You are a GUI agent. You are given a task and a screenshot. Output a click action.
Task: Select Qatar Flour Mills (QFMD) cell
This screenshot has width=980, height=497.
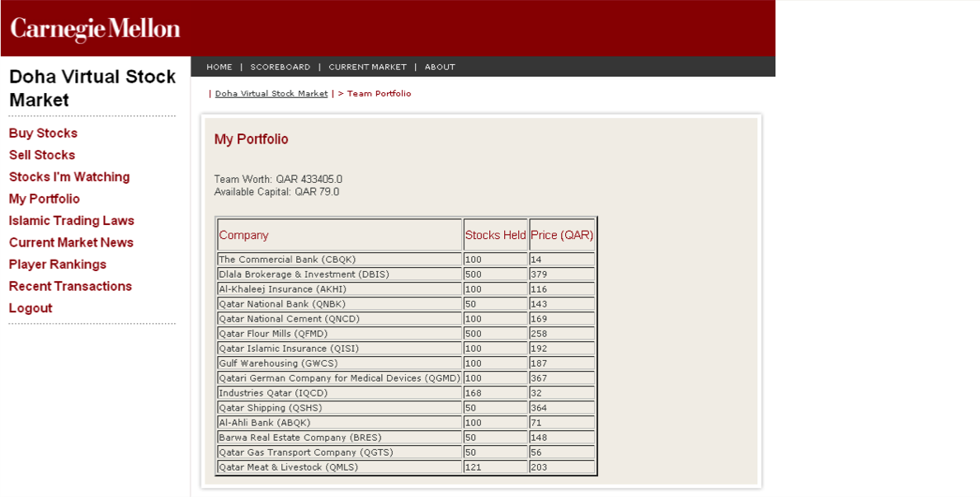click(x=339, y=334)
